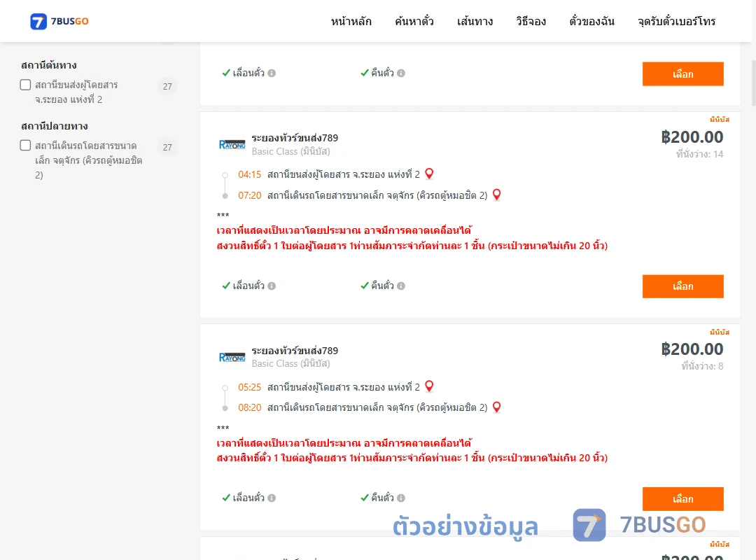The image size is (756, 560).
Task: Check สถานีเดินรถโดยสารขนาดเล็ก จตุจักร destination filter
Action: 26,145
